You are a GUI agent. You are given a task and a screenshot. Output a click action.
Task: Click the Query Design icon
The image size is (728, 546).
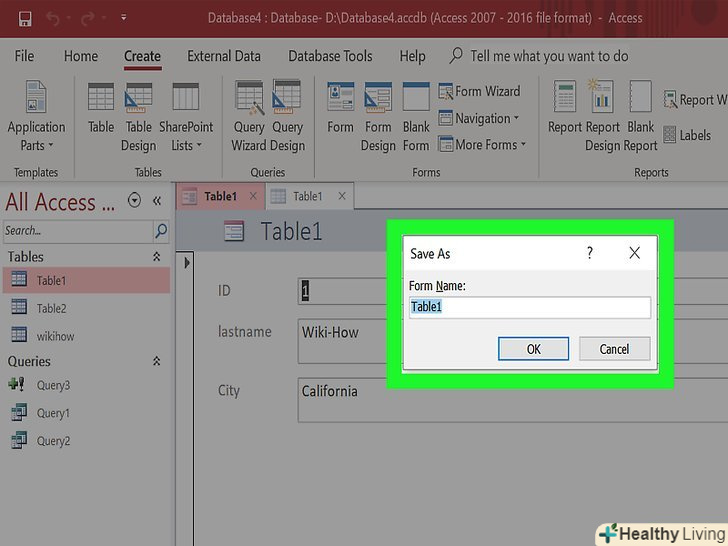[x=287, y=116]
